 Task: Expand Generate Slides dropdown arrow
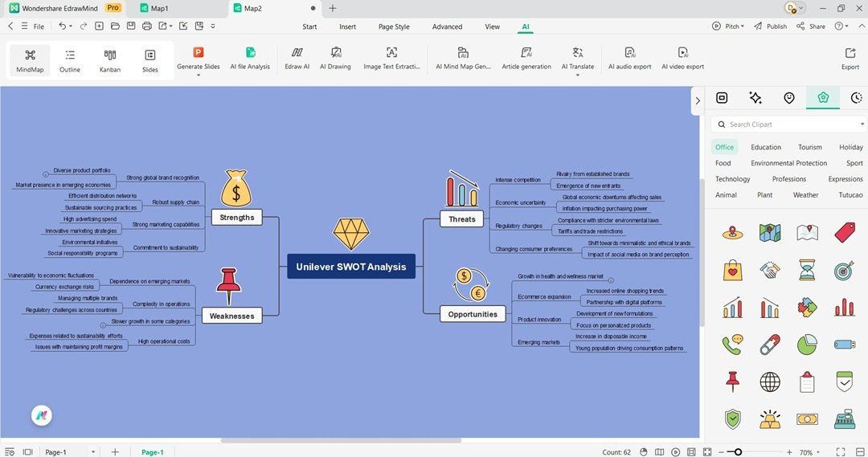click(199, 75)
